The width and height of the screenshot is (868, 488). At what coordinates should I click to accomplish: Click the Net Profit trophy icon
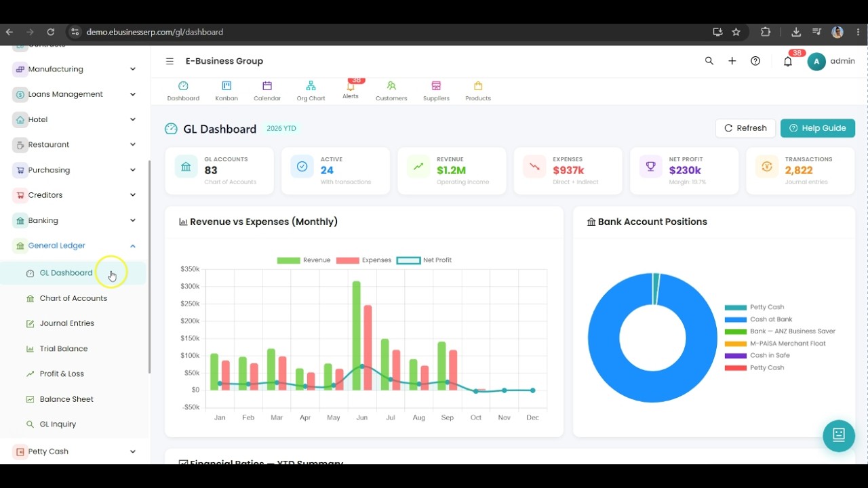pyautogui.click(x=651, y=167)
